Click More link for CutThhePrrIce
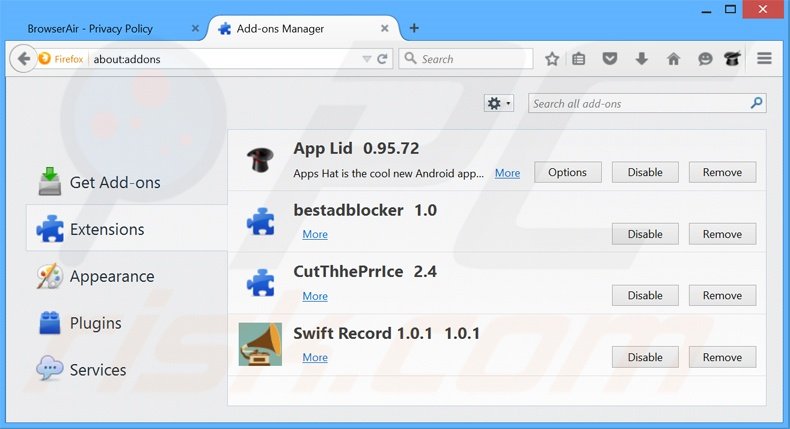Viewport: 790px width, 429px height. click(x=315, y=296)
